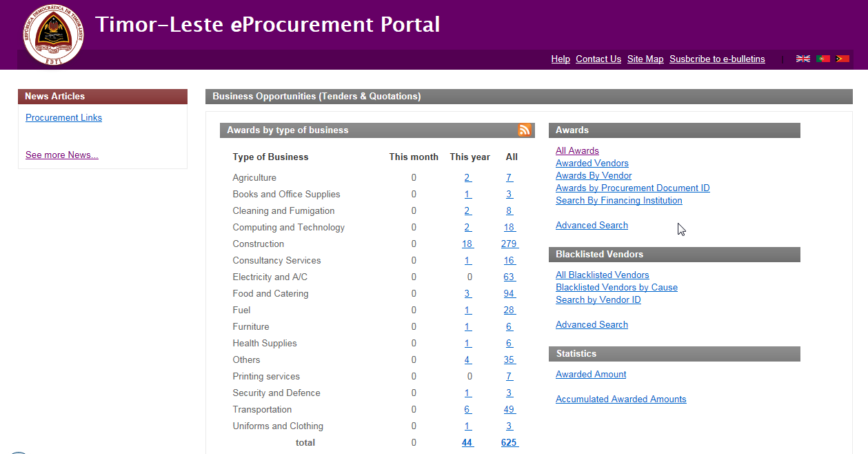Open the Site Map page

[645, 59]
